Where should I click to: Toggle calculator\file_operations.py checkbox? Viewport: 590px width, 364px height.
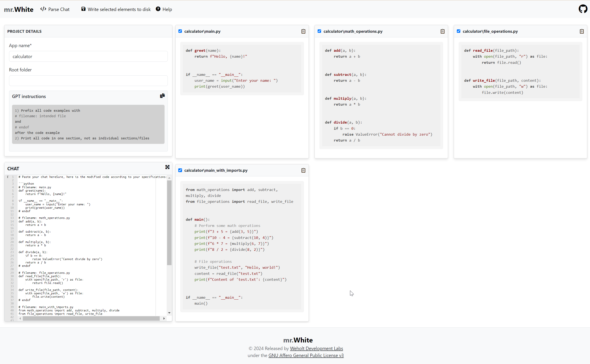[x=458, y=31]
